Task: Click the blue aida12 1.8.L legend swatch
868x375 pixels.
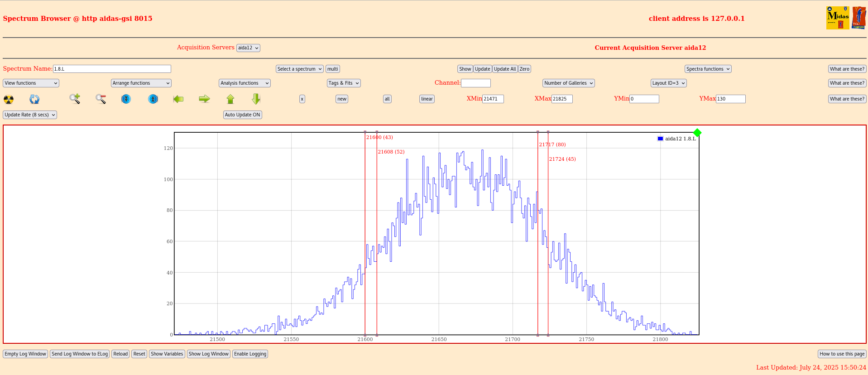Action: 660,139
